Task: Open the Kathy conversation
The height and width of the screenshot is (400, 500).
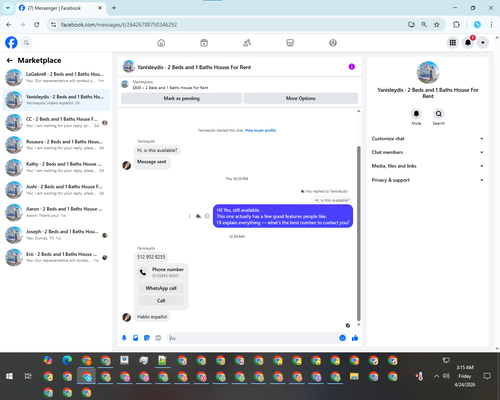Action: (56, 167)
